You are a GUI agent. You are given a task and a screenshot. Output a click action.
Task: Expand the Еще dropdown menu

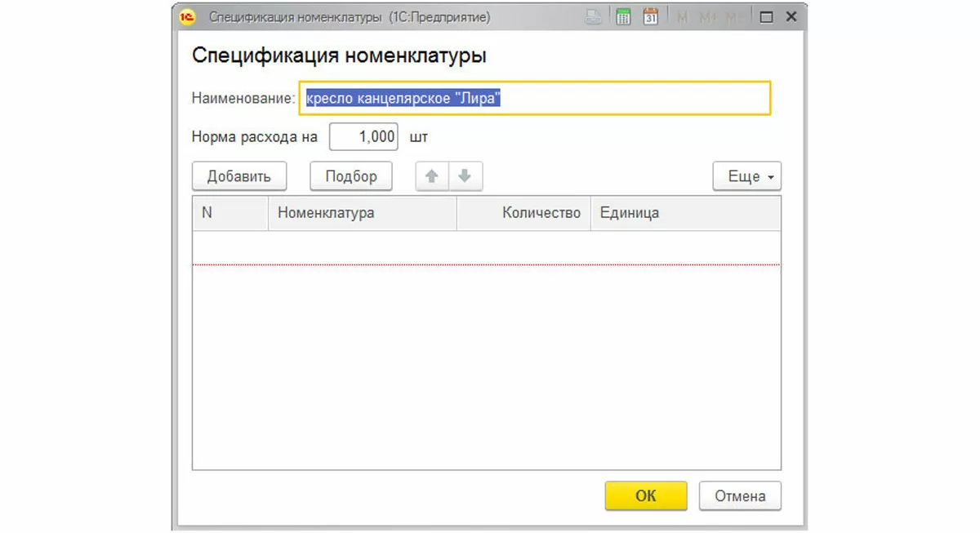pyautogui.click(x=746, y=176)
